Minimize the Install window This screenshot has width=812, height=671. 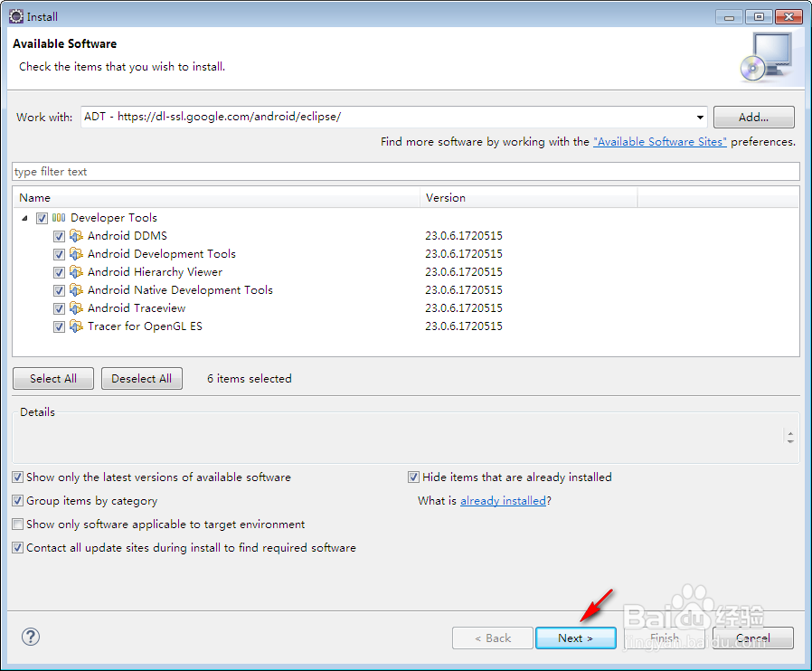(x=729, y=17)
